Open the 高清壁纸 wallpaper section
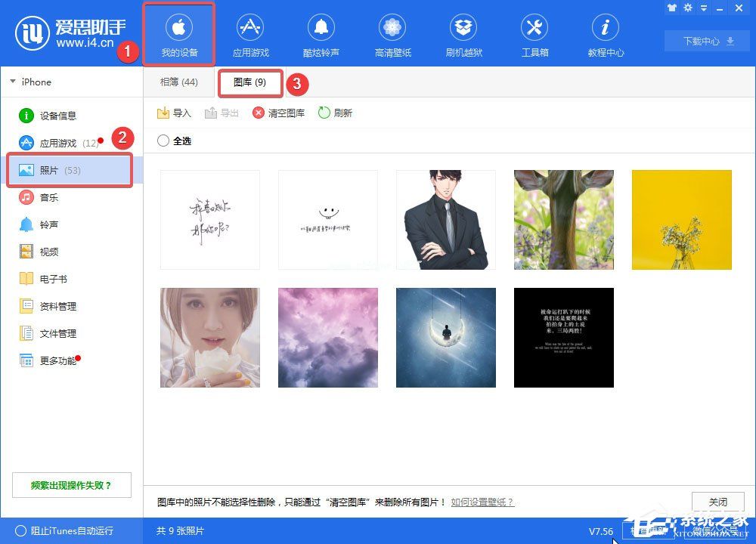 pos(392,33)
